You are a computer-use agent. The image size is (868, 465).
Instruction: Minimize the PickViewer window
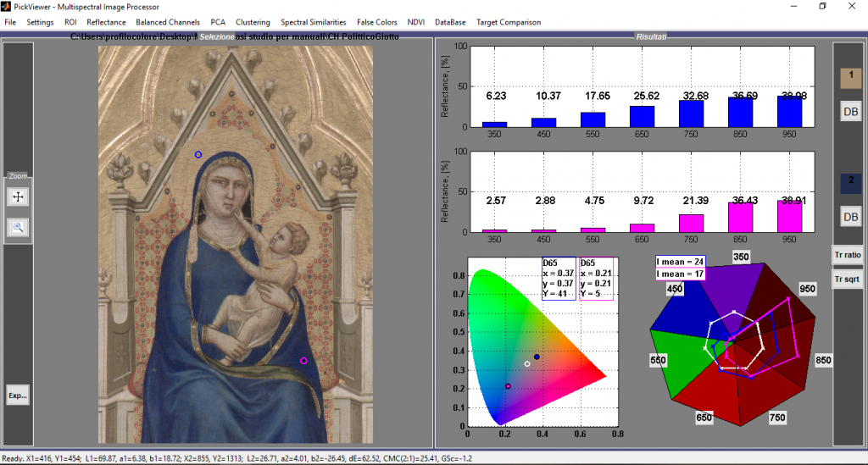point(793,7)
